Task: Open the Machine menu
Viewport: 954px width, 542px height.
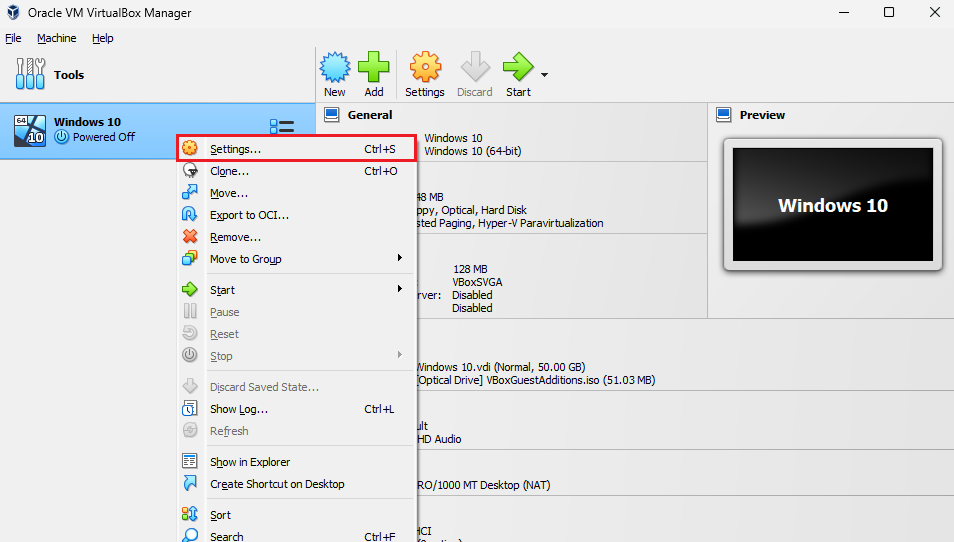Action: click(57, 38)
